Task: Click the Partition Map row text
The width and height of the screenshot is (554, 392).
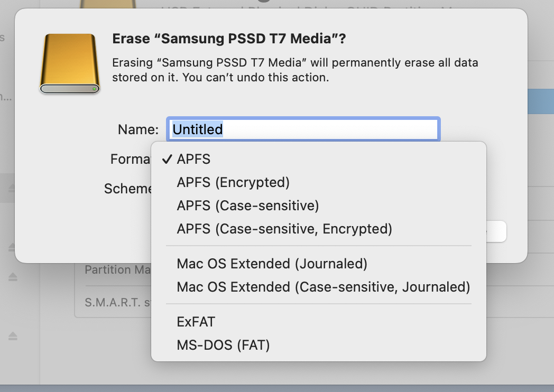Action: pyautogui.click(x=118, y=270)
